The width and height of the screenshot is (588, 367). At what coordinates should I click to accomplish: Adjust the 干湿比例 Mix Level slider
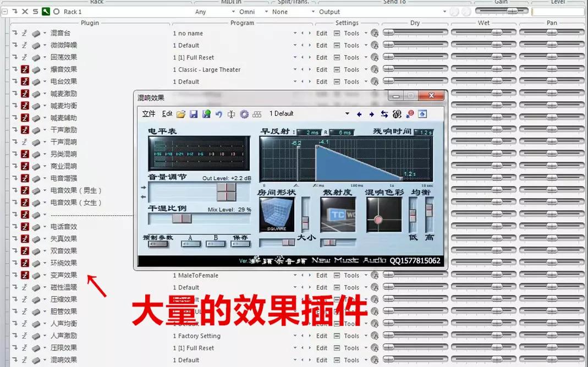click(182, 218)
